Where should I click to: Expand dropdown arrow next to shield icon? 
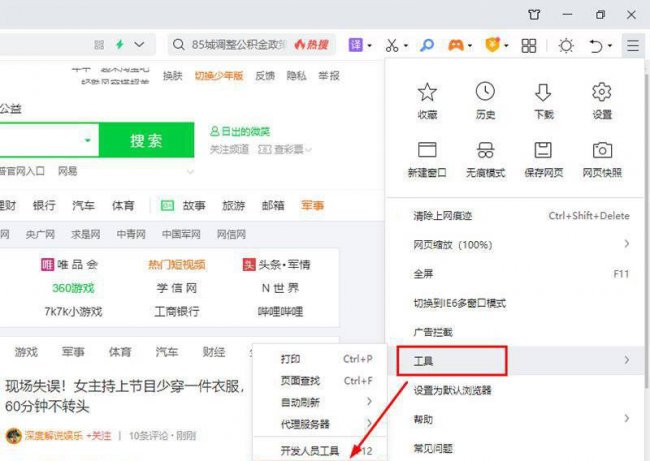pos(506,46)
